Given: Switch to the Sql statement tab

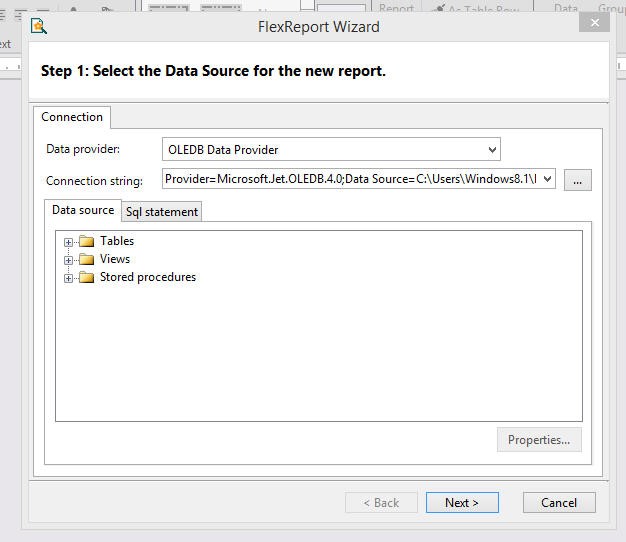Looking at the screenshot, I should (x=162, y=212).
